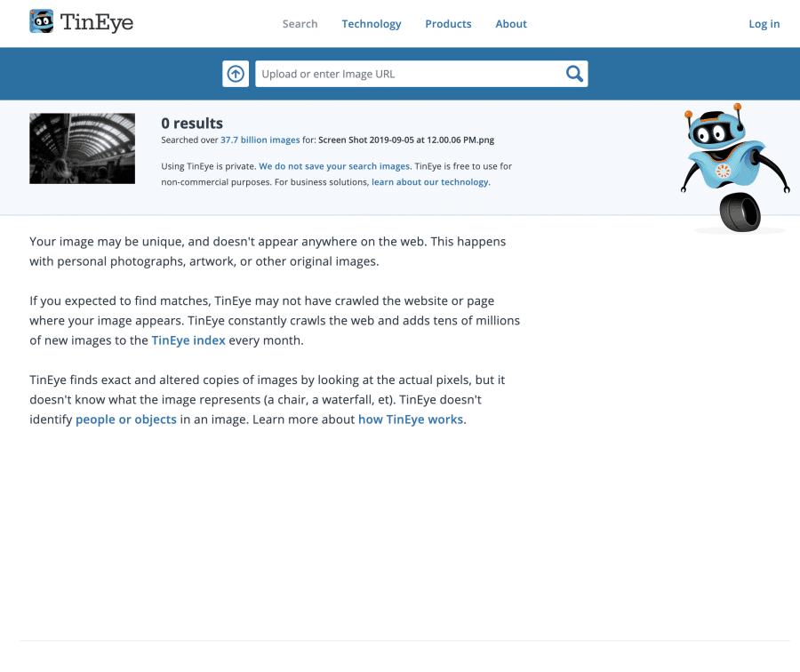The width and height of the screenshot is (800, 672).
Task: Click the TinEye wordmark text
Action: click(97, 22)
